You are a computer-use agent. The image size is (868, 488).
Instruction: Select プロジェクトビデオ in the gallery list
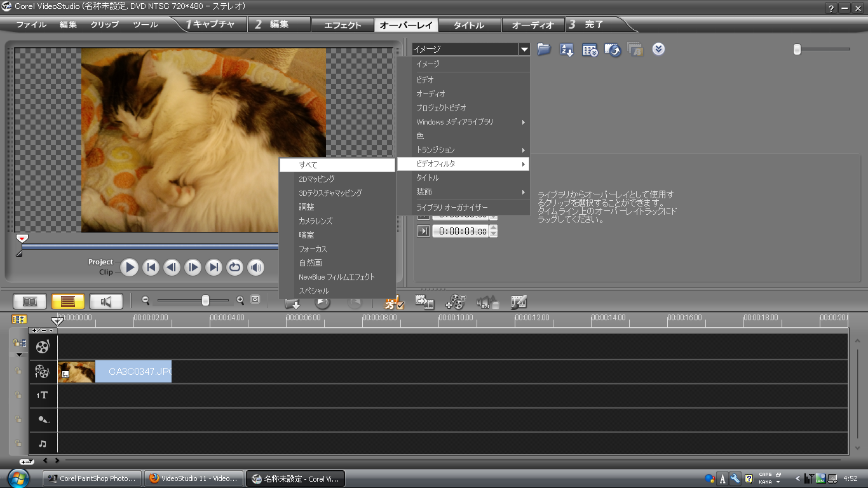pos(464,108)
